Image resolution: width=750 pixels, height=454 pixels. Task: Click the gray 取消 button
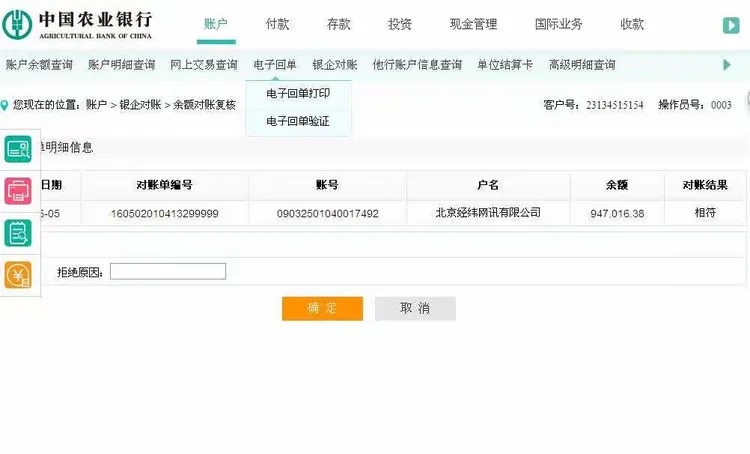(415, 309)
